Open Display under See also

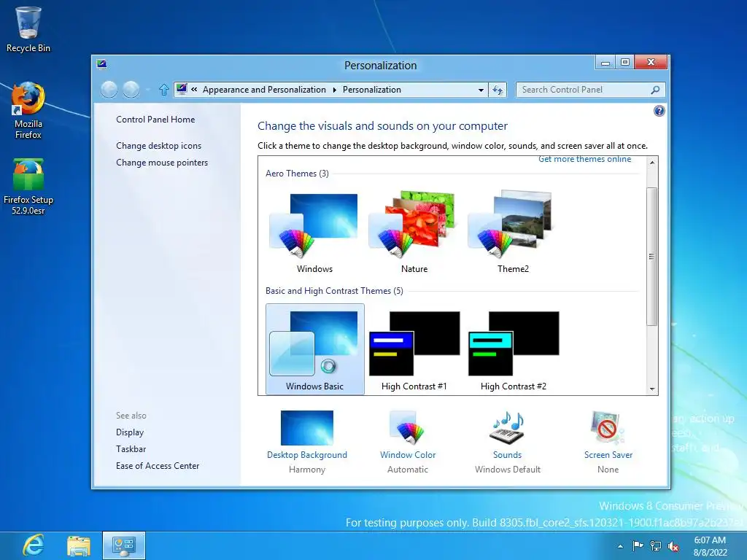coord(130,432)
